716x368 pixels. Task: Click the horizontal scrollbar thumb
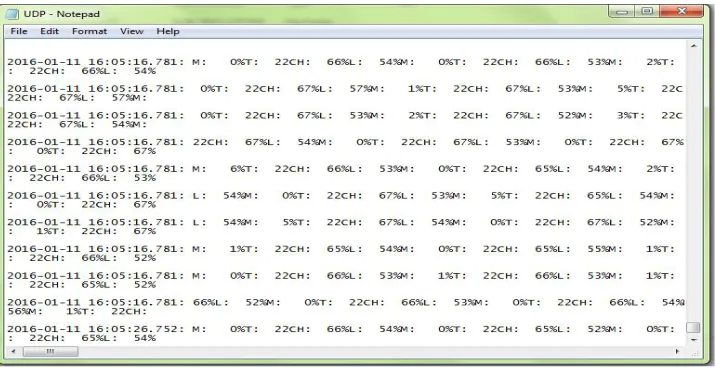point(50,352)
